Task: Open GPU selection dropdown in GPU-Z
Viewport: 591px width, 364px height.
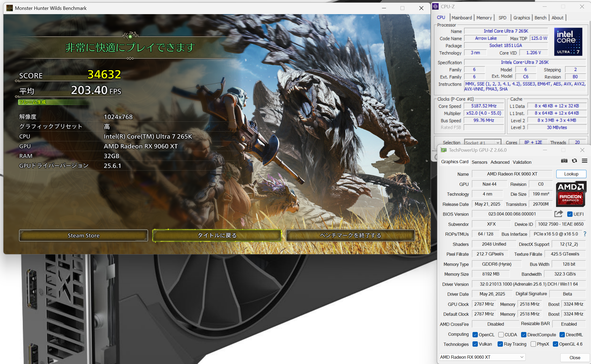Action: pyautogui.click(x=482, y=357)
